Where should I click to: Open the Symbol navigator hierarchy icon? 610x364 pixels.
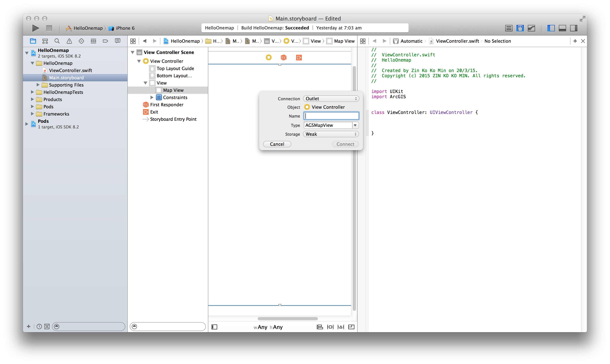pos(45,41)
